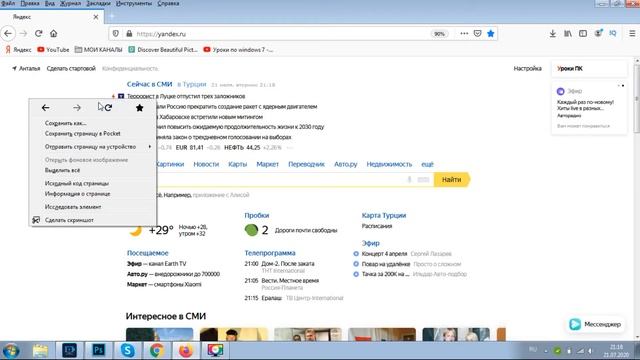The width and height of the screenshot is (640, 360).
Task: Open the Карта Турции link
Action: [384, 216]
